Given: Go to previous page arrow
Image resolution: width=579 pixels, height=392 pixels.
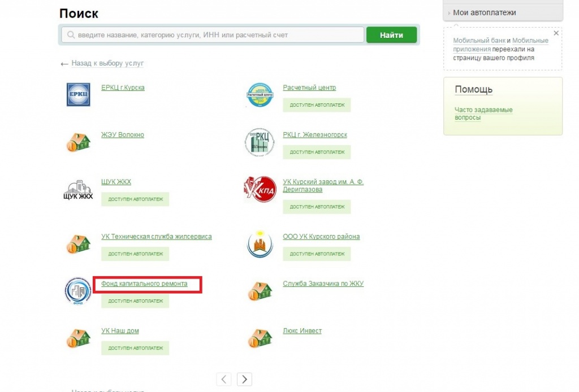Looking at the screenshot, I should [x=224, y=379].
